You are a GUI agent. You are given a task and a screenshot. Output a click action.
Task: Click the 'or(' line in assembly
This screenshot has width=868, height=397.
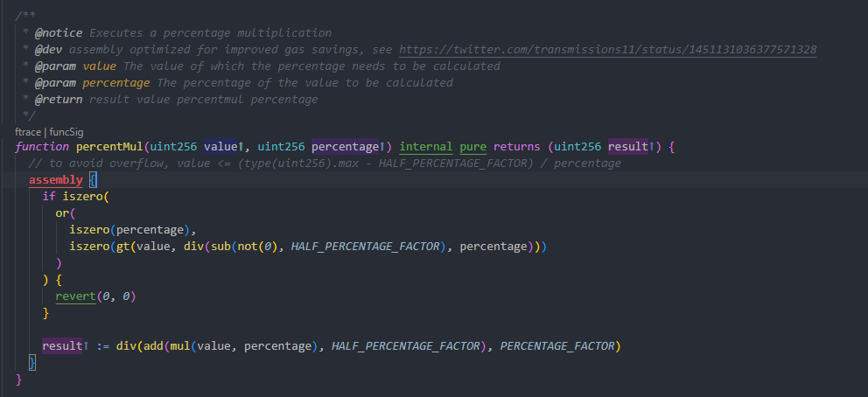[66, 213]
